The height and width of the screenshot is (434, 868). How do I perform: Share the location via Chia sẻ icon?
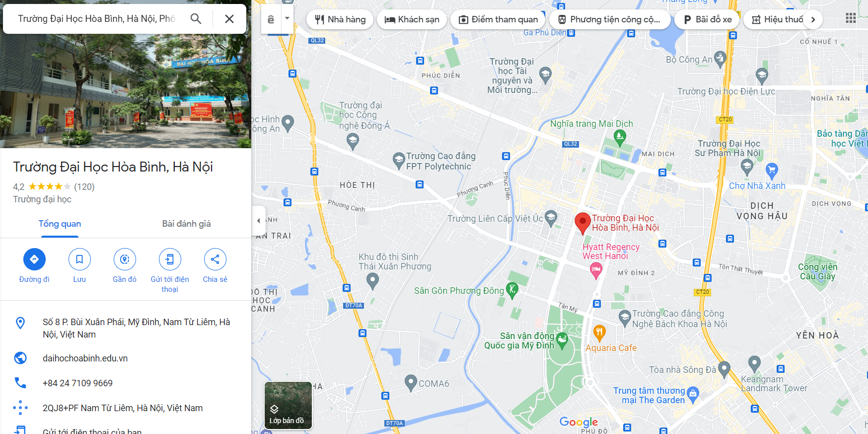click(215, 259)
